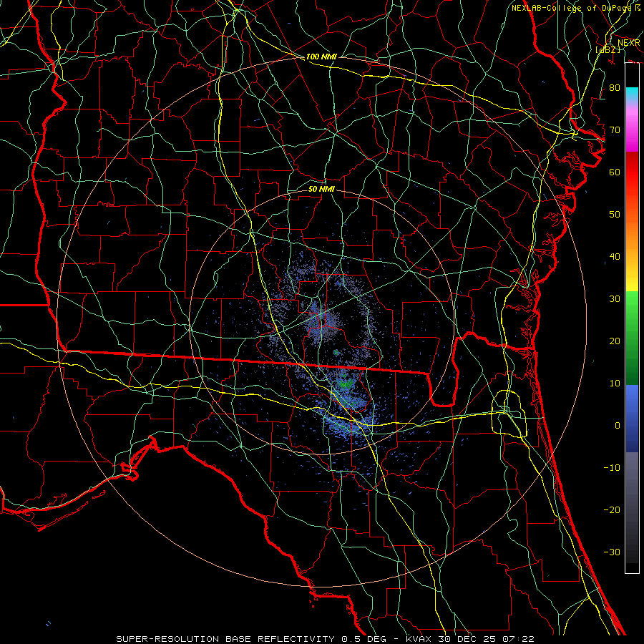Click the 70 dBZ scale label
The height and width of the screenshot is (644, 644).
coord(615,130)
